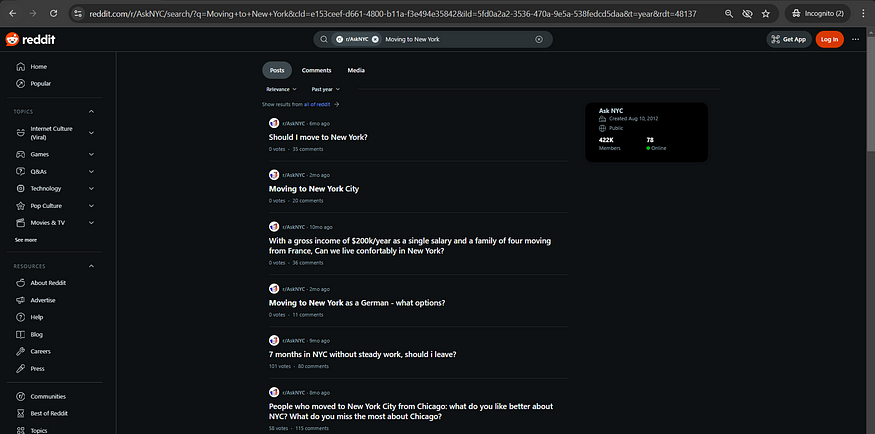
Task: Open '7 months in NYC without steady work' post
Action: [x=363, y=354]
